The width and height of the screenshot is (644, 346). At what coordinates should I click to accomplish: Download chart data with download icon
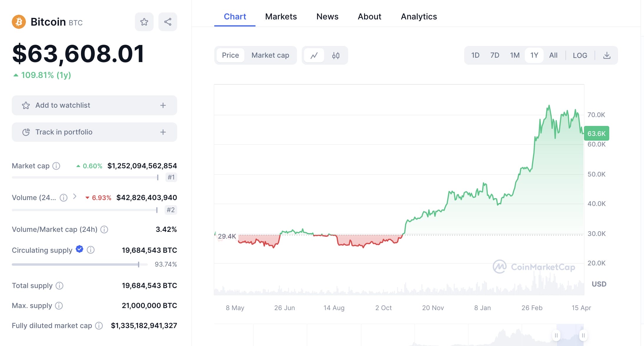click(x=607, y=55)
